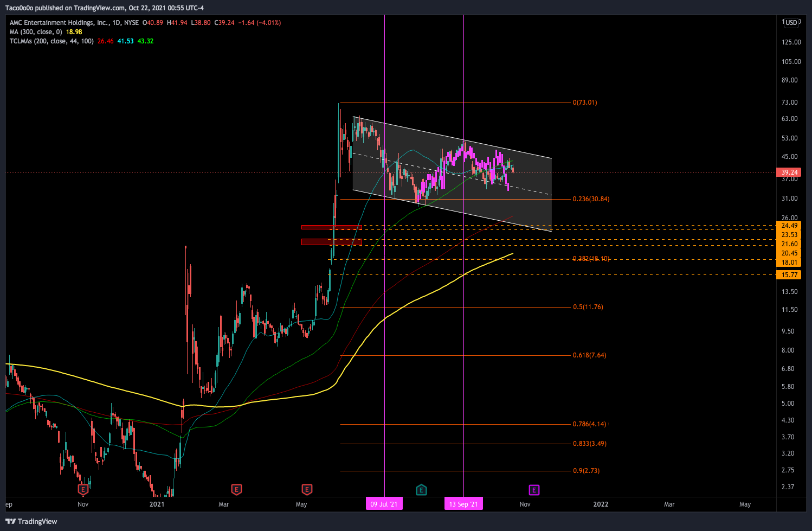Select the TCLMAs (200, close, 44, 100) legend
Image resolution: width=812 pixels, height=531 pixels.
coord(51,41)
